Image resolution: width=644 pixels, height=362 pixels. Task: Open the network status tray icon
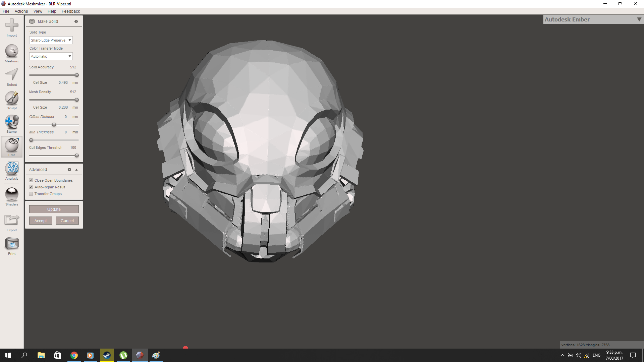[587, 355]
